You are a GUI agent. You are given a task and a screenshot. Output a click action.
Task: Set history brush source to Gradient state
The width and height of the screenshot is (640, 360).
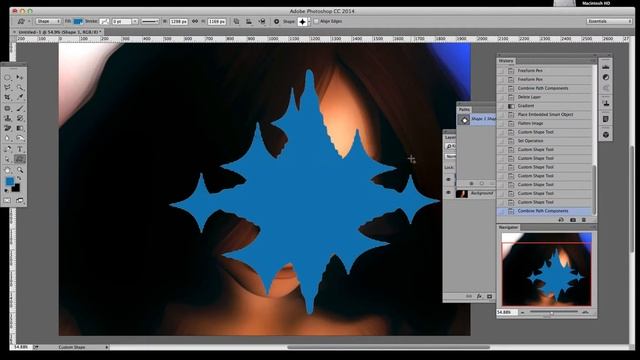pyautogui.click(x=501, y=106)
